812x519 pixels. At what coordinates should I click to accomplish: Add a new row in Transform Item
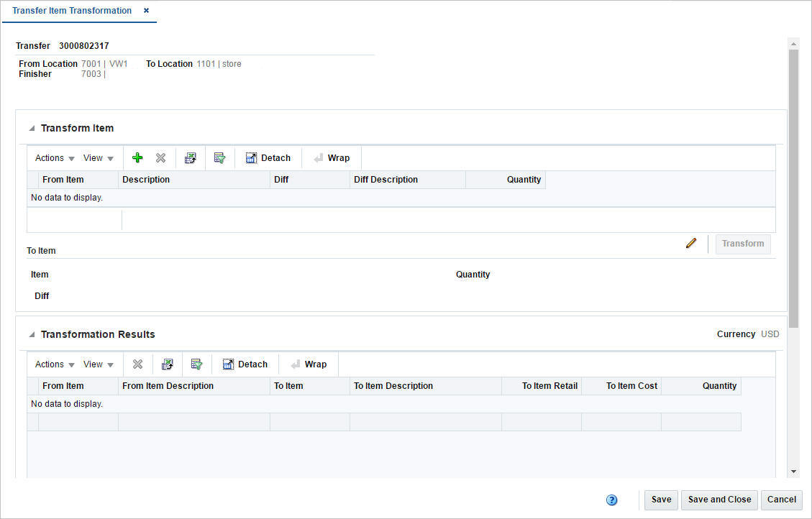137,157
